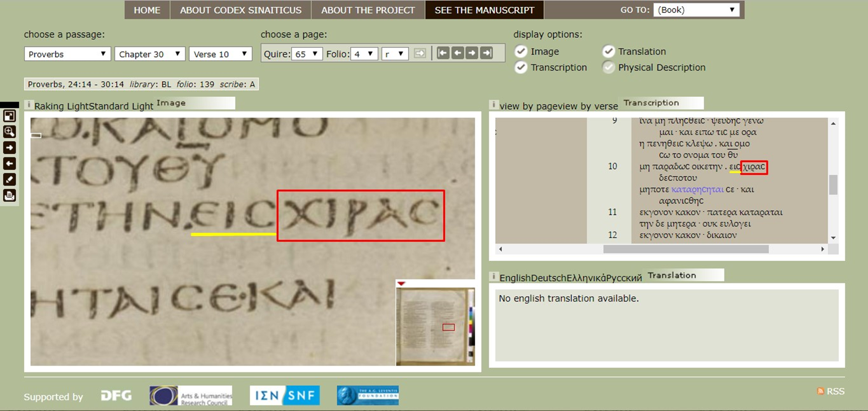
Task: Click the right-arrow icon in the image toolbar
Action: [9, 148]
